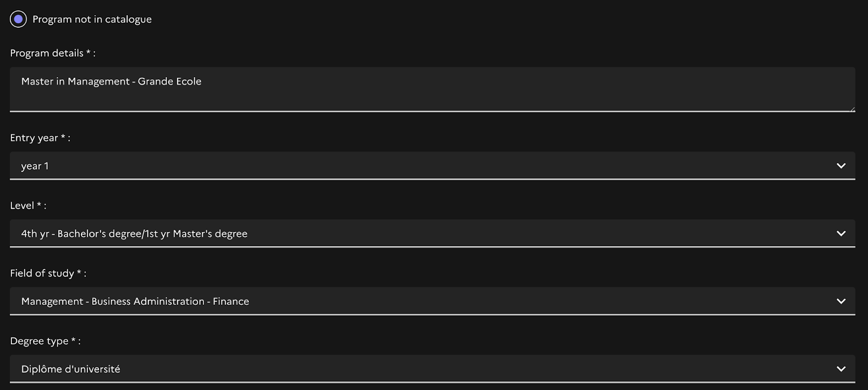The height and width of the screenshot is (390, 868).
Task: Click the 'year 1' selected value text
Action: tap(35, 166)
